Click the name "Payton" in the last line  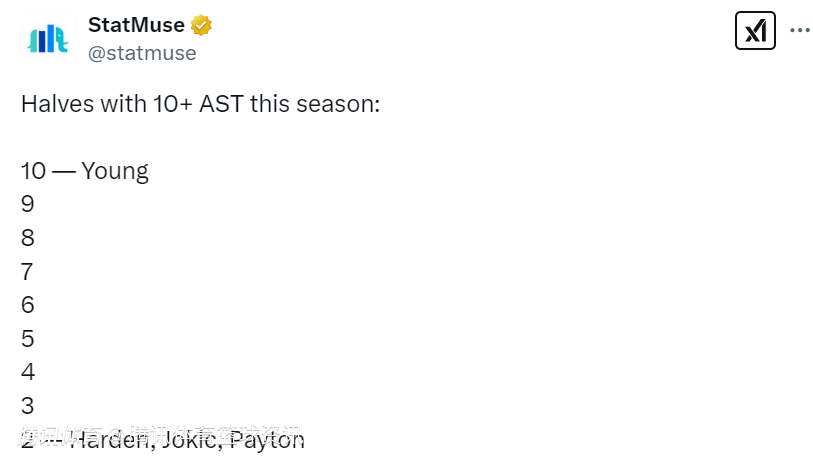tap(267, 440)
